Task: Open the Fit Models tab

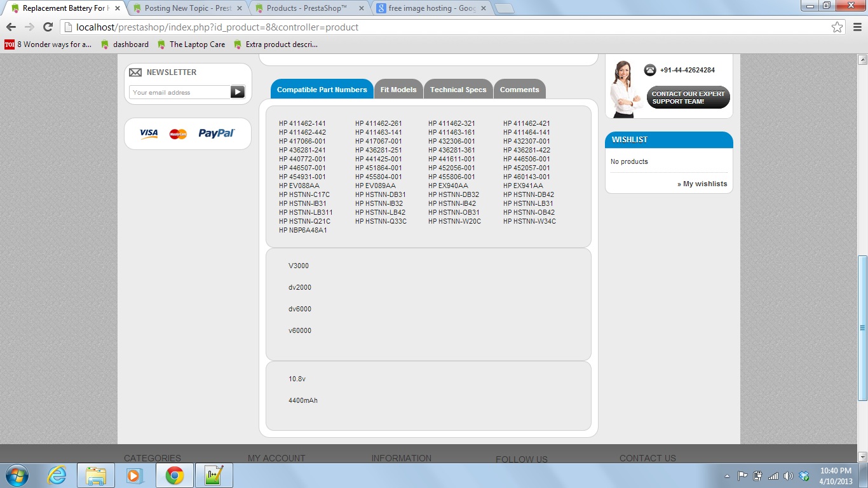Action: [x=398, y=89]
